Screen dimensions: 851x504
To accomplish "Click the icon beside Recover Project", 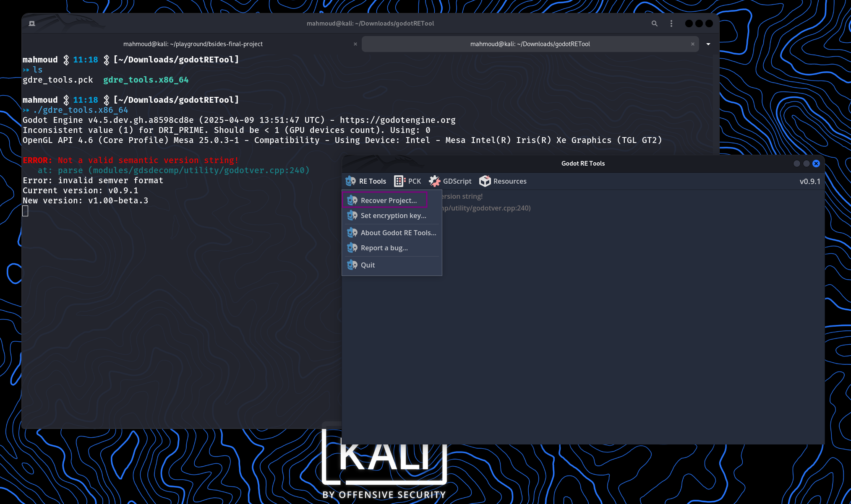I will click(352, 200).
